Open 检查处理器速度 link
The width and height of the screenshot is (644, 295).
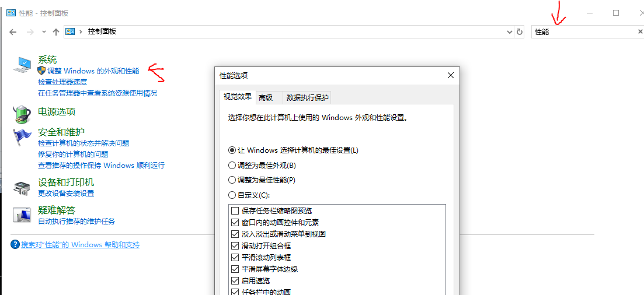tap(62, 82)
